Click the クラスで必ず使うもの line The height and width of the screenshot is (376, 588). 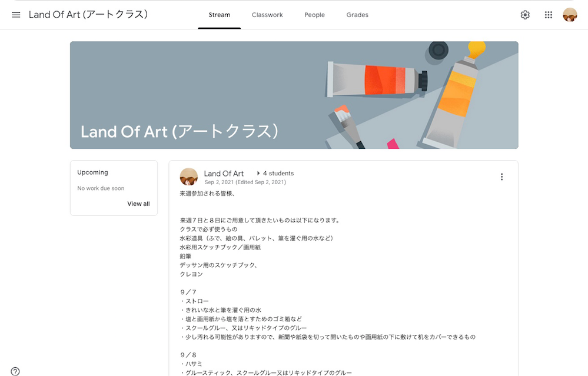[x=208, y=229]
